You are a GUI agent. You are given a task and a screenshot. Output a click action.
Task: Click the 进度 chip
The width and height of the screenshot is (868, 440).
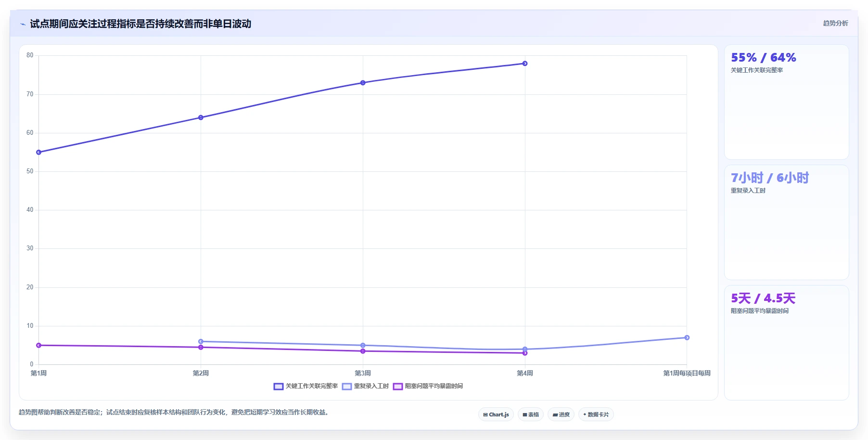coord(561,414)
